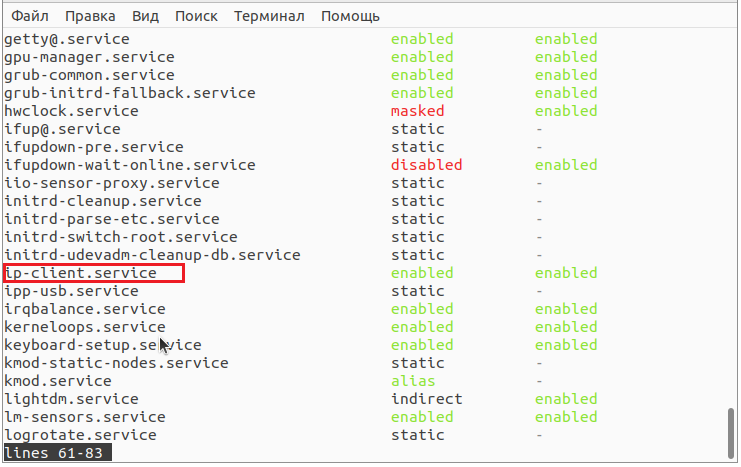This screenshot has height=467, width=741.
Task: Click the red disabled status text
Action: click(426, 165)
